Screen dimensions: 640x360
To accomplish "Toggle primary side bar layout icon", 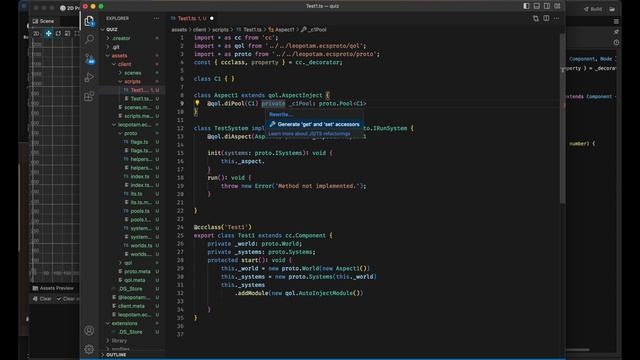I will tap(527, 6).
